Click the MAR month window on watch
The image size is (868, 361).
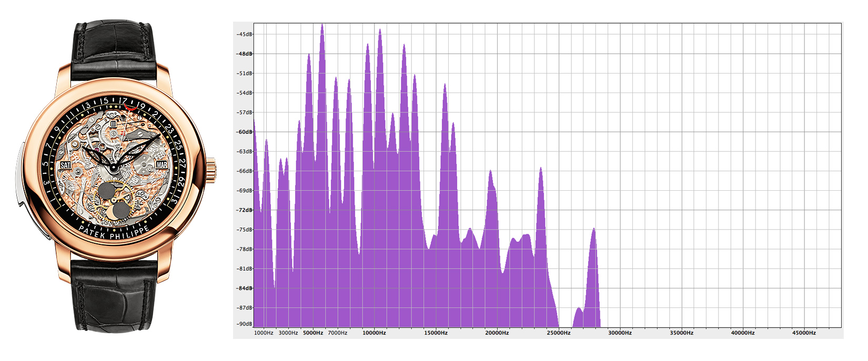pos(162,165)
